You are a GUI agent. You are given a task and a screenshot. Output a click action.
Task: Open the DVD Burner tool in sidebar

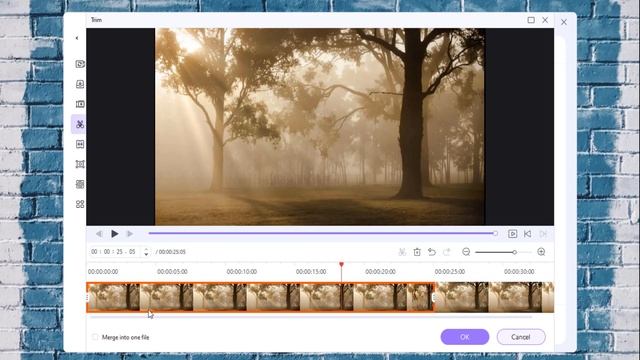[x=80, y=184]
